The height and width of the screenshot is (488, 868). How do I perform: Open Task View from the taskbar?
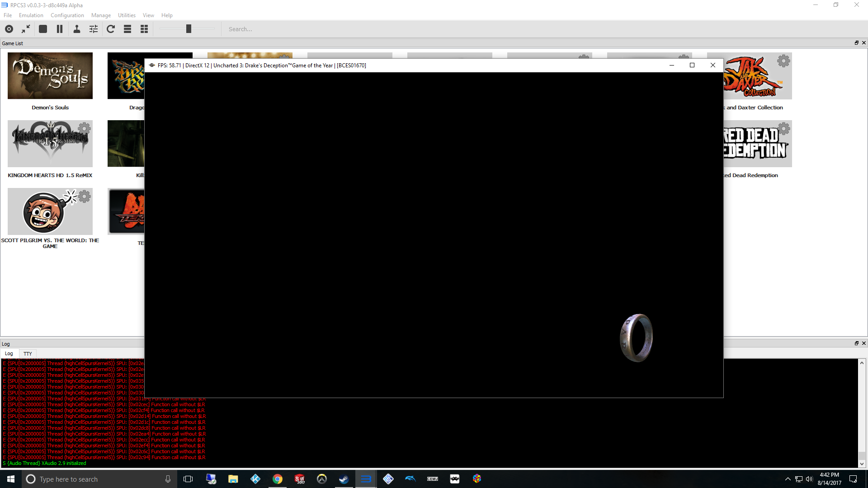click(188, 479)
